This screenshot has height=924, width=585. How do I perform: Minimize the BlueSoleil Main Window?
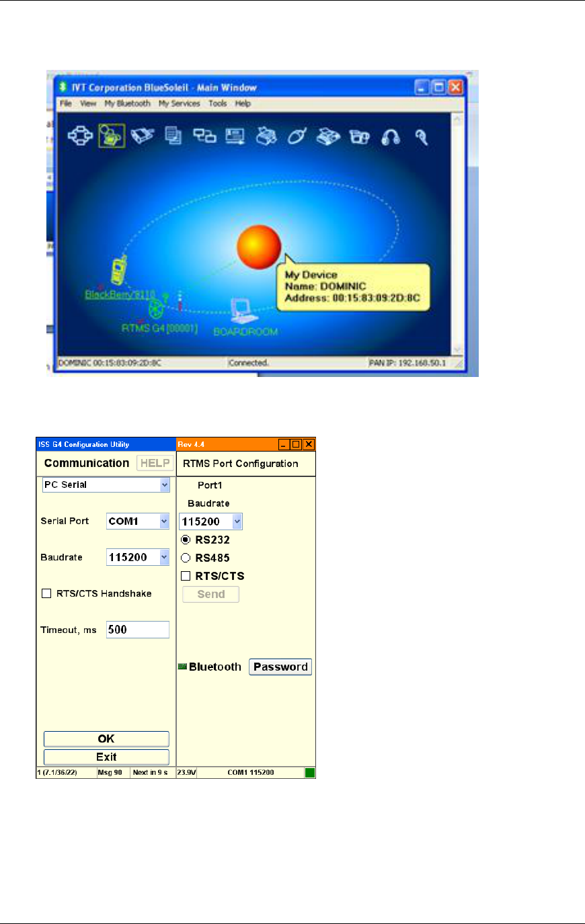click(x=422, y=87)
